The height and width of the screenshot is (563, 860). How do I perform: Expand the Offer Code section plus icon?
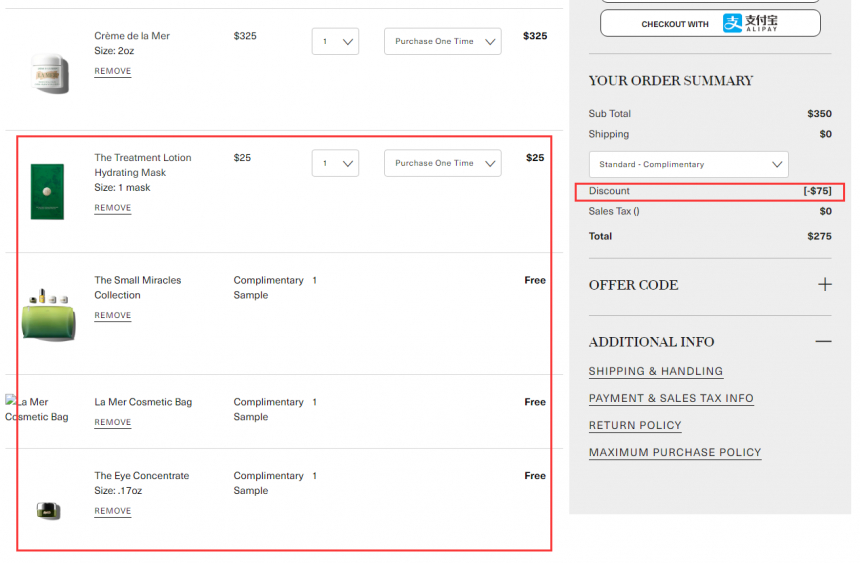click(x=824, y=284)
